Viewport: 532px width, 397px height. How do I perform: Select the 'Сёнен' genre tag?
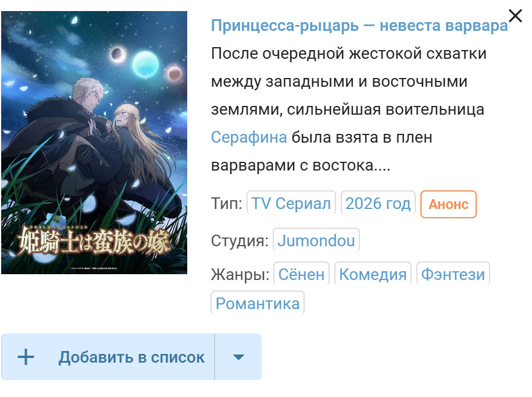click(x=301, y=274)
